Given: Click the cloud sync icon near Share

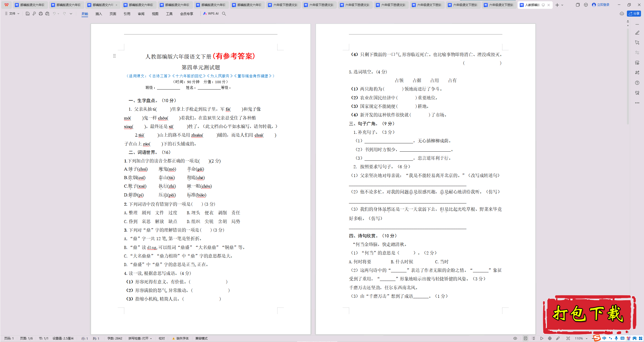Looking at the screenshot, I should coord(622,14).
